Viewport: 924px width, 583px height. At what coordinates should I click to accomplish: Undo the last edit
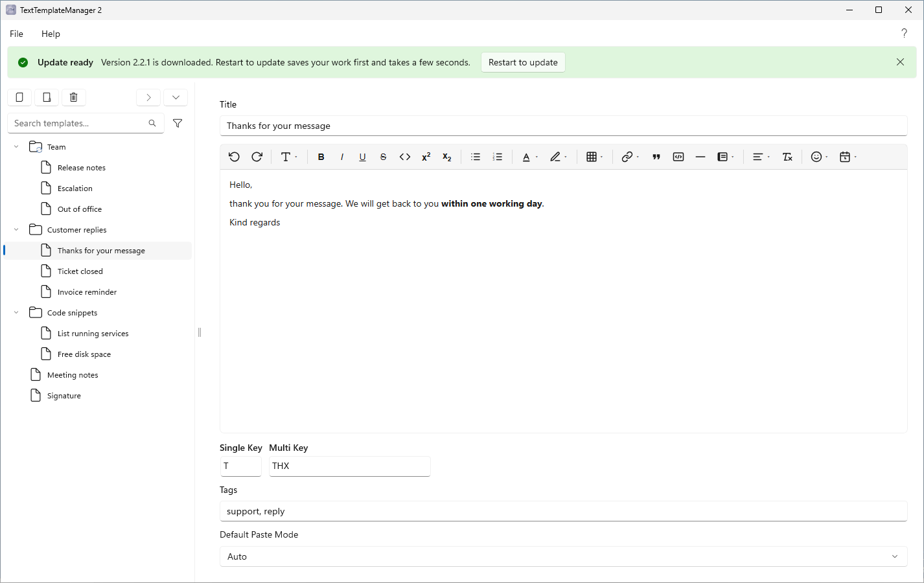[234, 157]
